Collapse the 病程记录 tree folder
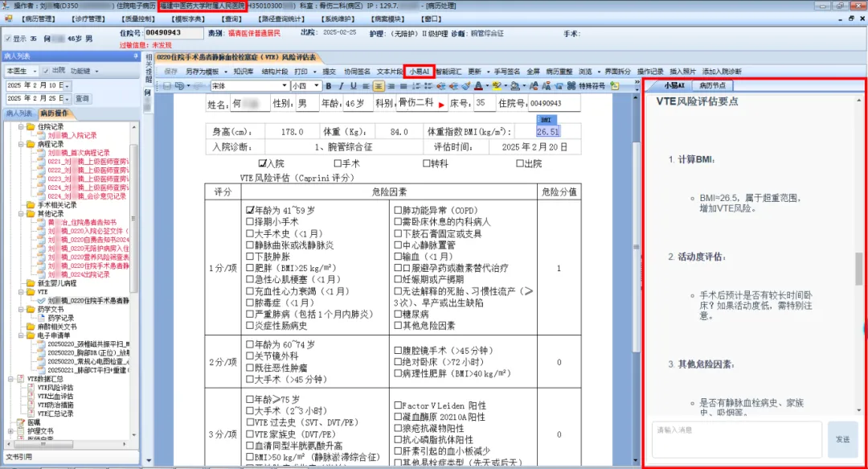Viewport: 868px width, 469px height. click(x=21, y=144)
